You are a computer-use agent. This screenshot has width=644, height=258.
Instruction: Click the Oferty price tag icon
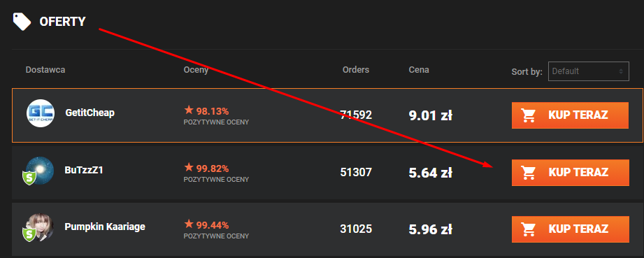coord(22,22)
